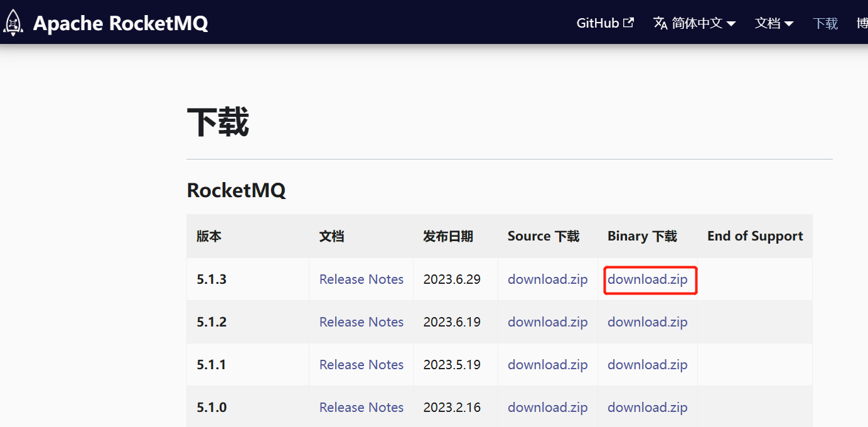The height and width of the screenshot is (427, 868).
Task: Click the 版本 table header
Action: [209, 235]
